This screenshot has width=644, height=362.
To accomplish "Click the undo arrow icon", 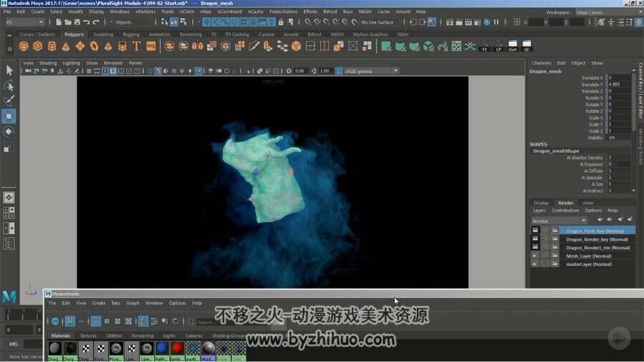I will click(x=87, y=22).
